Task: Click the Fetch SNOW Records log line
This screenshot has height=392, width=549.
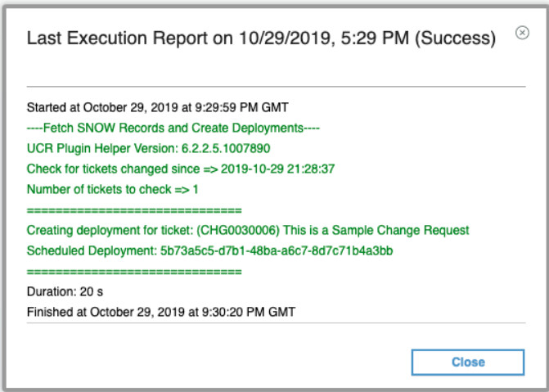Action: 173,128
